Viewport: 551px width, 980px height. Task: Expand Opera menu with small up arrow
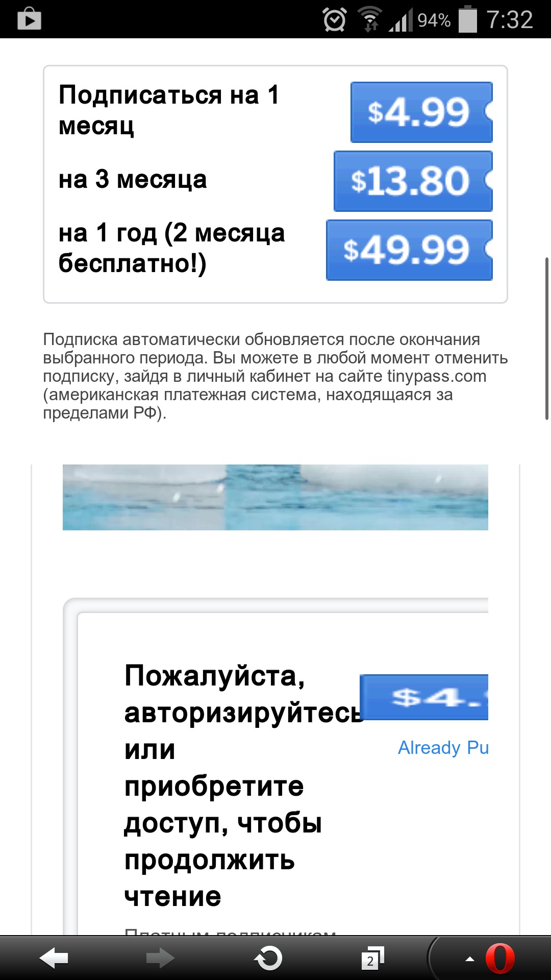coord(470,959)
